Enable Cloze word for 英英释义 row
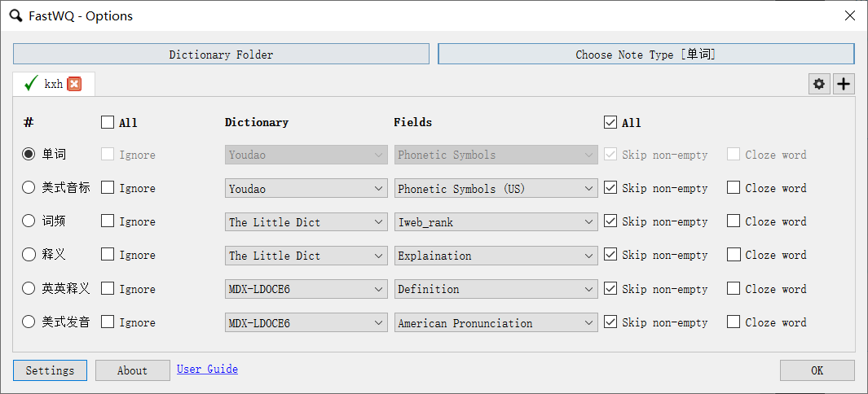Image resolution: width=868 pixels, height=394 pixels. (734, 288)
